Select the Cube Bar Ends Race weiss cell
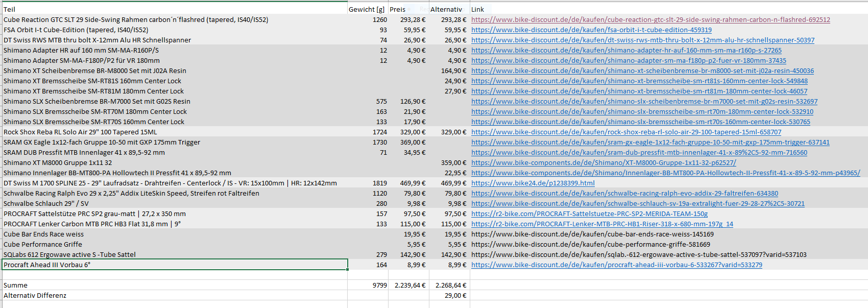This screenshot has height=308, width=868. click(175, 234)
